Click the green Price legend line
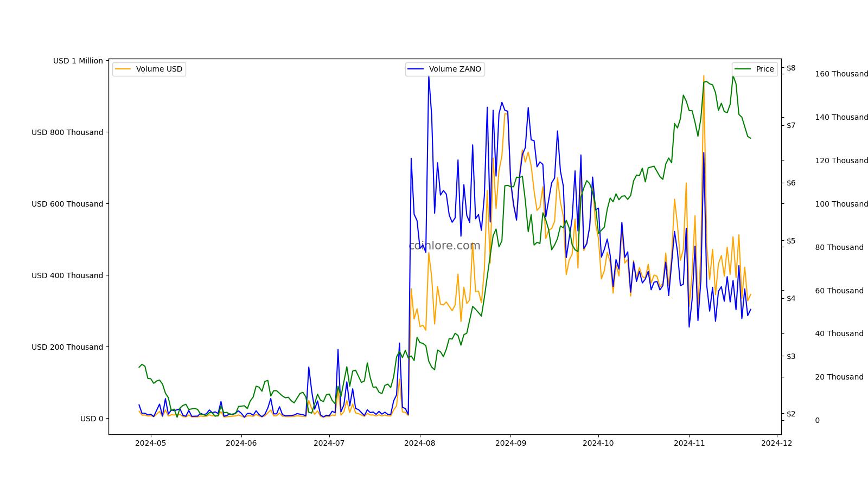This screenshot has width=868, height=488. point(743,69)
